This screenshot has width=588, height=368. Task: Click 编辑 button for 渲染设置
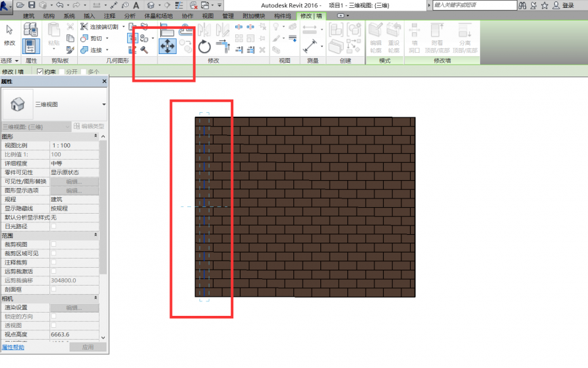[x=74, y=307]
